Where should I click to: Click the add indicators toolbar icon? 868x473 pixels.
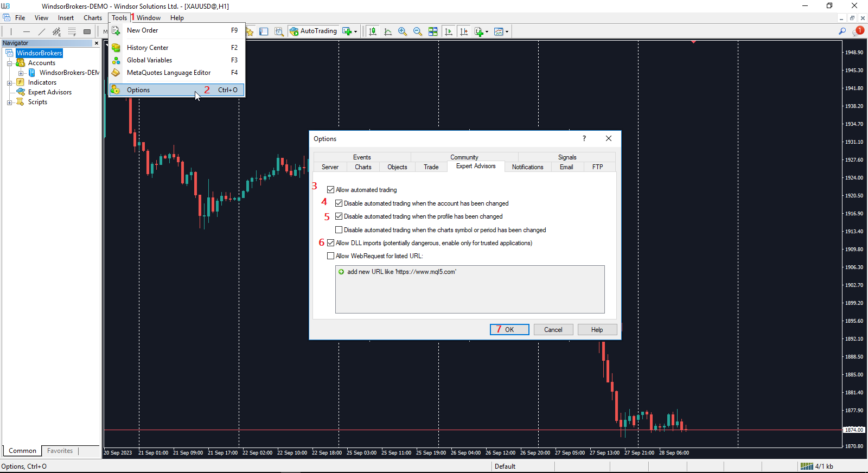478,31
